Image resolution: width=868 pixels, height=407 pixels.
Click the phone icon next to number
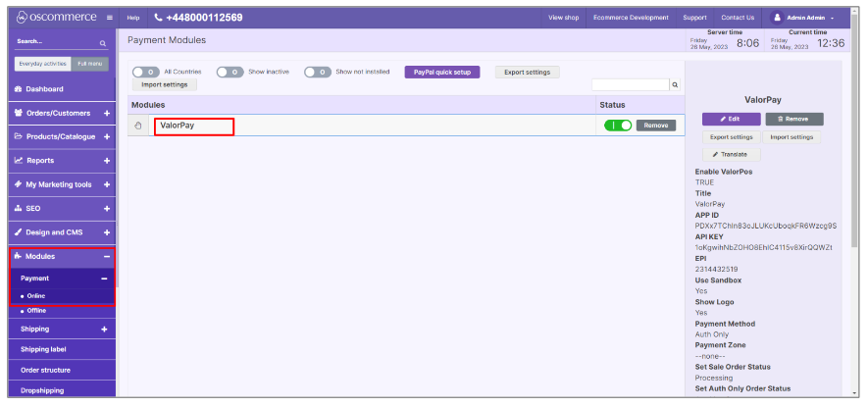pyautogui.click(x=158, y=18)
